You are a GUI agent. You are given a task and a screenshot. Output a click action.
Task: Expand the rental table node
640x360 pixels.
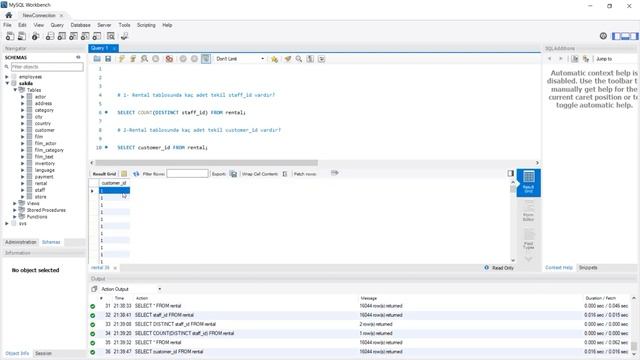(x=22, y=183)
